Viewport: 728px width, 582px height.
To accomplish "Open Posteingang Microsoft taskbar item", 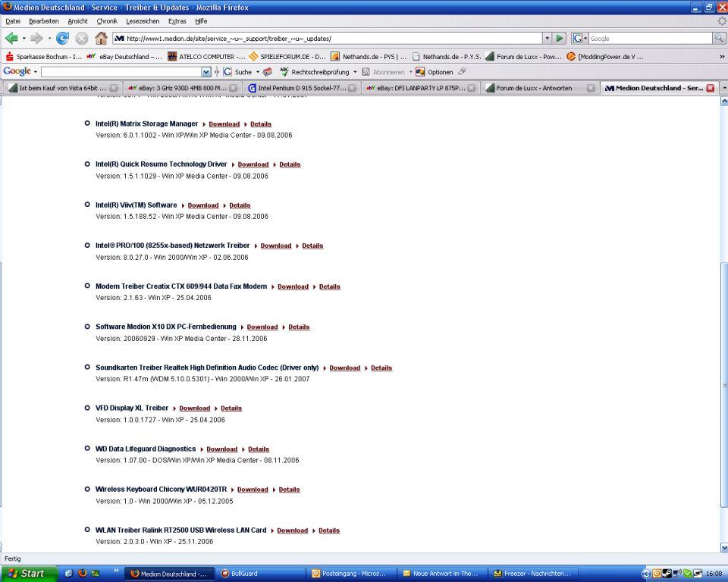I will click(352, 574).
